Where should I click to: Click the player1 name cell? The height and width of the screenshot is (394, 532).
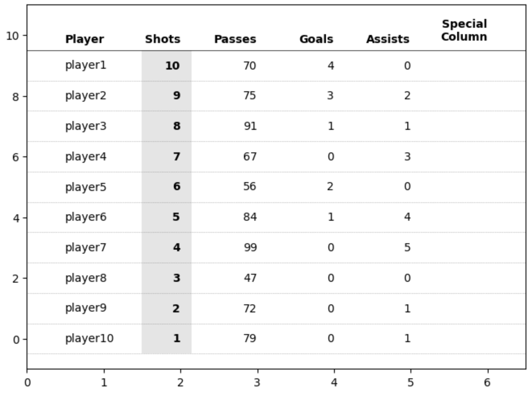point(86,65)
